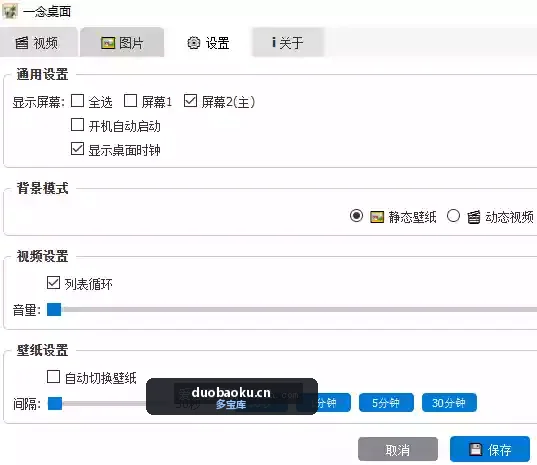Set interval to 30分钟
This screenshot has width=537, height=465.
coord(449,403)
